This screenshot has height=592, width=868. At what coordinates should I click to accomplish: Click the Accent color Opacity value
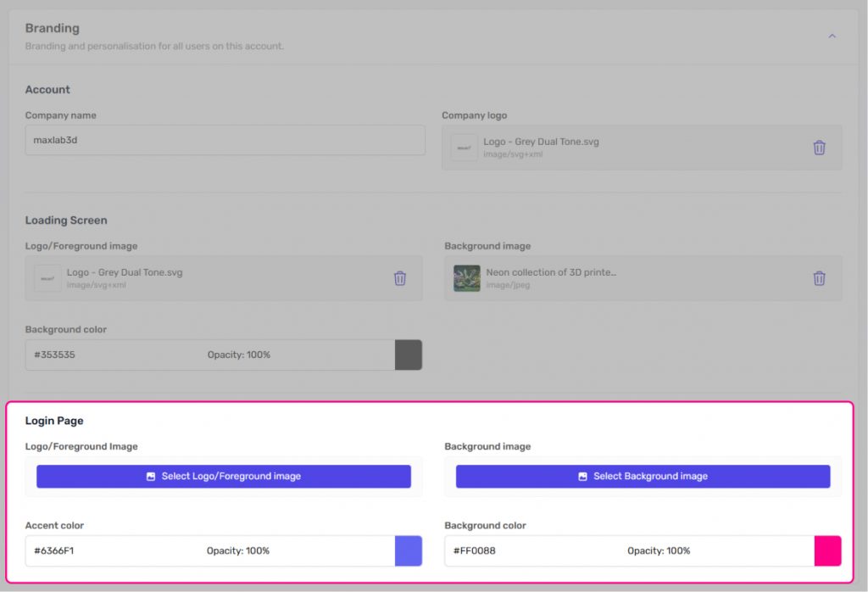238,551
